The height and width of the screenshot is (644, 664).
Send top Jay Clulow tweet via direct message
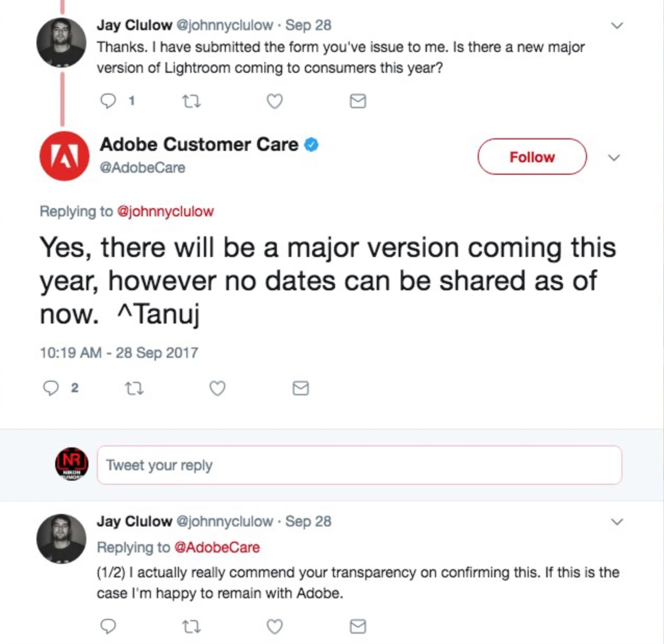coord(358,101)
